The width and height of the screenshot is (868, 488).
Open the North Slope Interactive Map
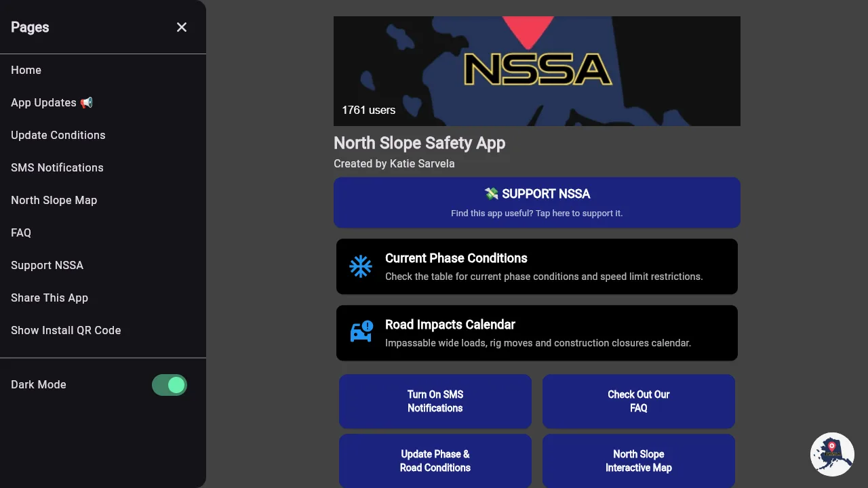[x=638, y=461]
